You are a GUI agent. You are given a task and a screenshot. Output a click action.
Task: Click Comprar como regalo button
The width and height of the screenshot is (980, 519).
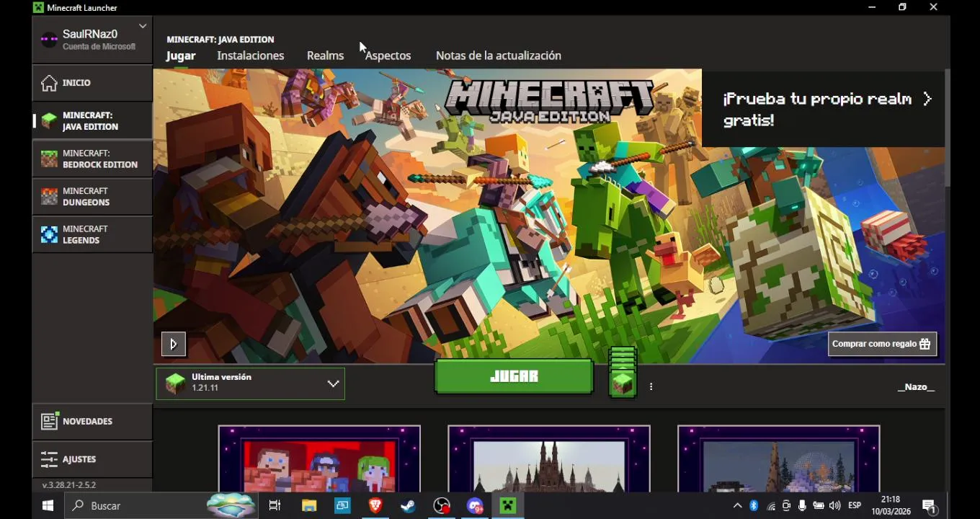click(882, 344)
